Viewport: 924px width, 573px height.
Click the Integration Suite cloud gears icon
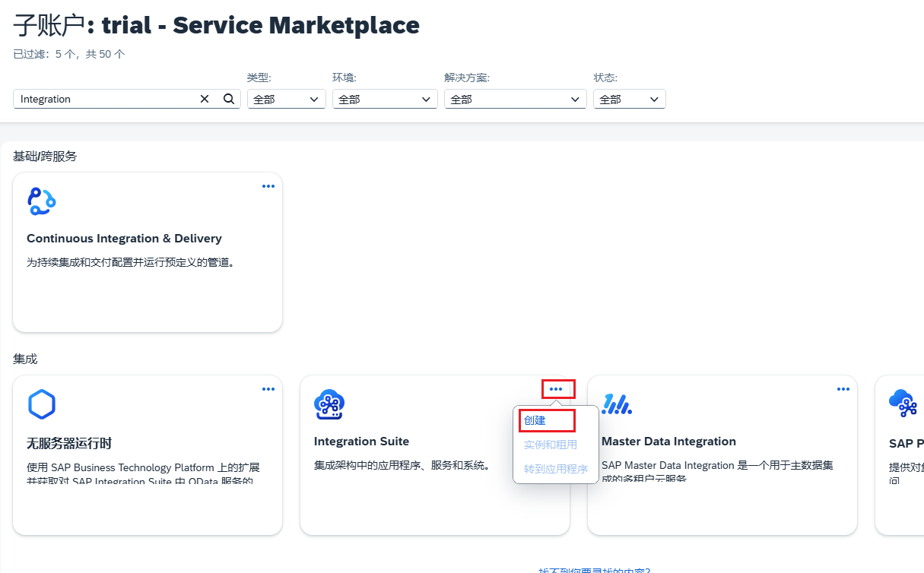tap(329, 404)
